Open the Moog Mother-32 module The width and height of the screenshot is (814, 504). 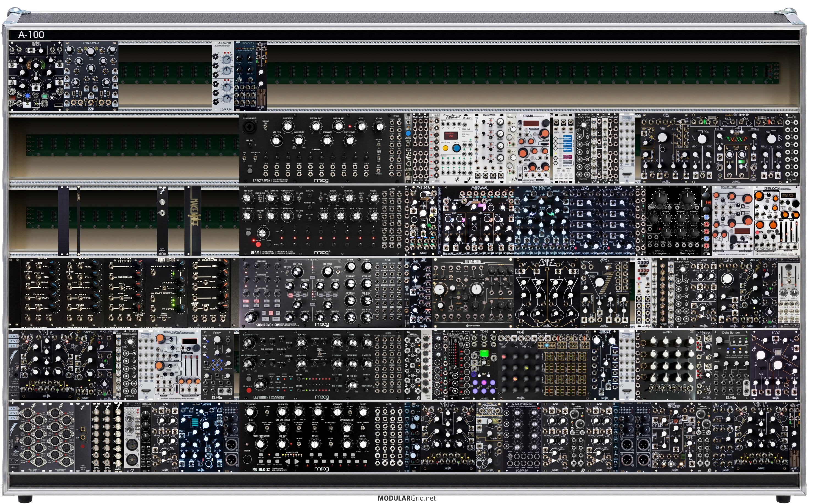click(x=322, y=437)
